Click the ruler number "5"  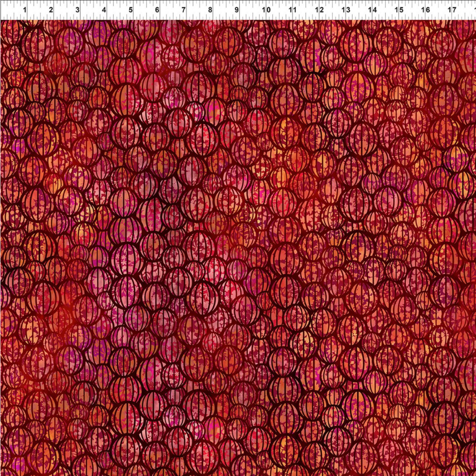tap(131, 10)
